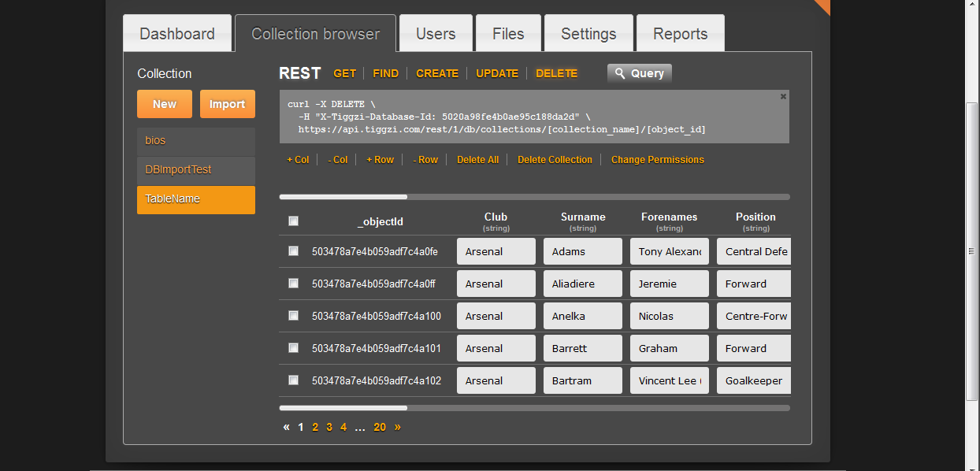Close the curl command code box
Viewport: 980px width, 471px height.
(783, 96)
